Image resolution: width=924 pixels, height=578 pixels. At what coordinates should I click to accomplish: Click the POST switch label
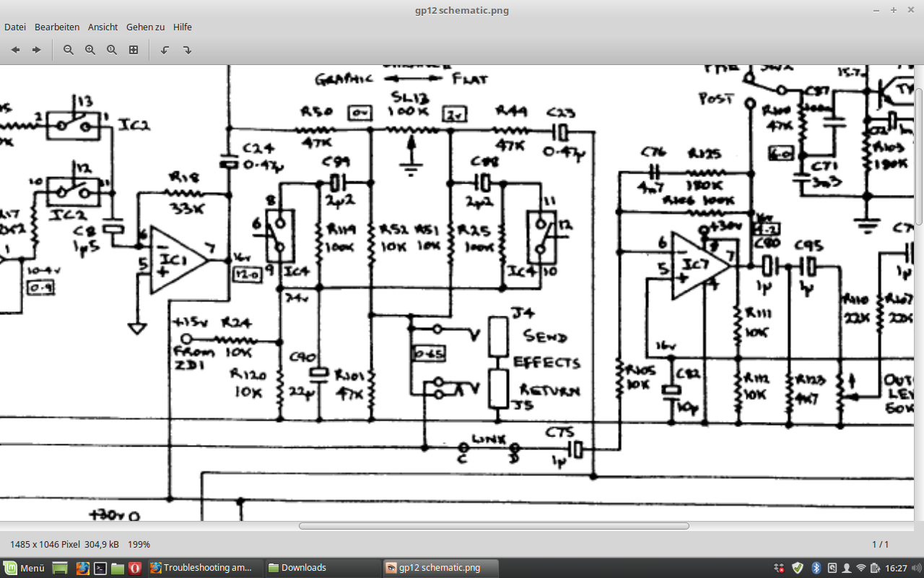[x=717, y=98]
